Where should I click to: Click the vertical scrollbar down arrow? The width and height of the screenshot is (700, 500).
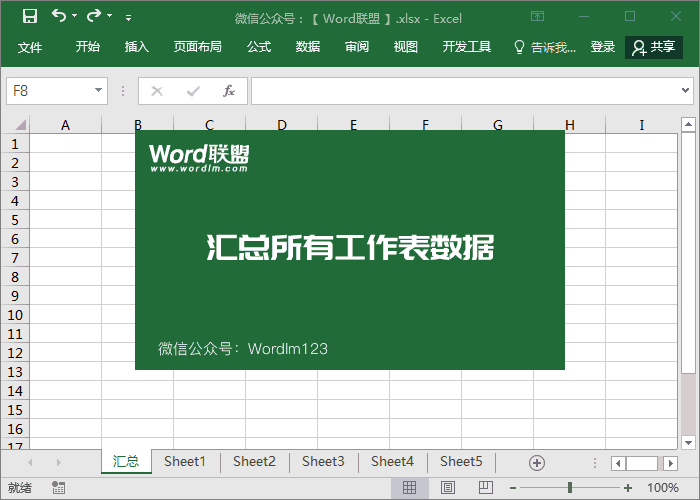[x=688, y=442]
